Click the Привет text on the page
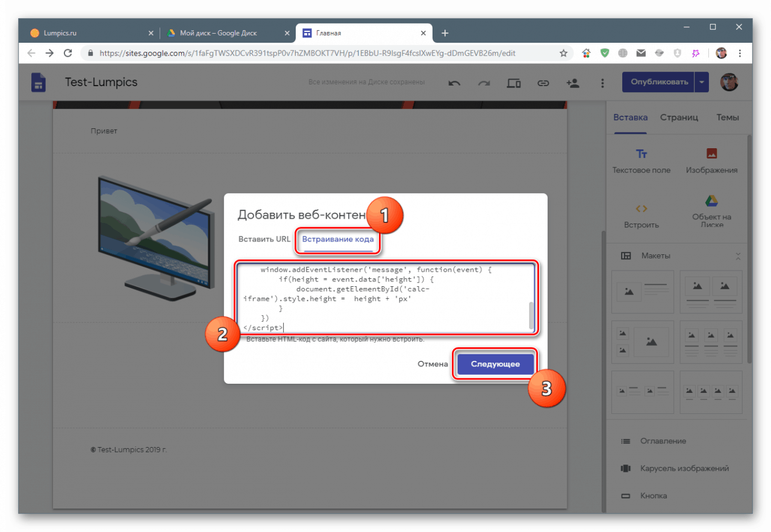 (x=104, y=131)
